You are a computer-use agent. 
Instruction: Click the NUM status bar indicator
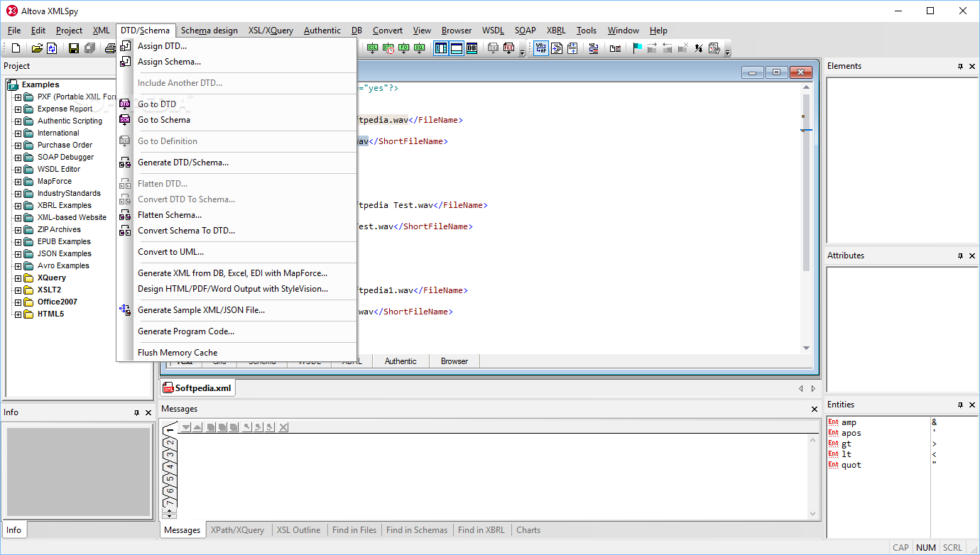(x=926, y=548)
